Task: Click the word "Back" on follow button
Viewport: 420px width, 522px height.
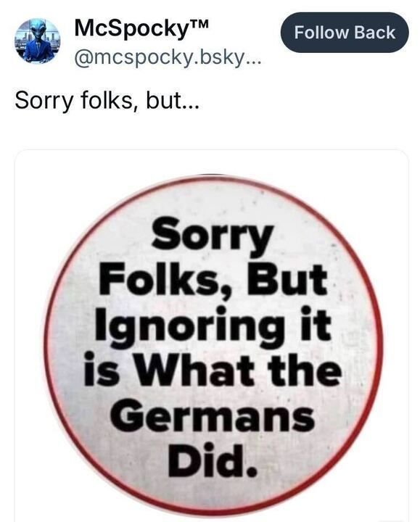Action: [x=374, y=33]
